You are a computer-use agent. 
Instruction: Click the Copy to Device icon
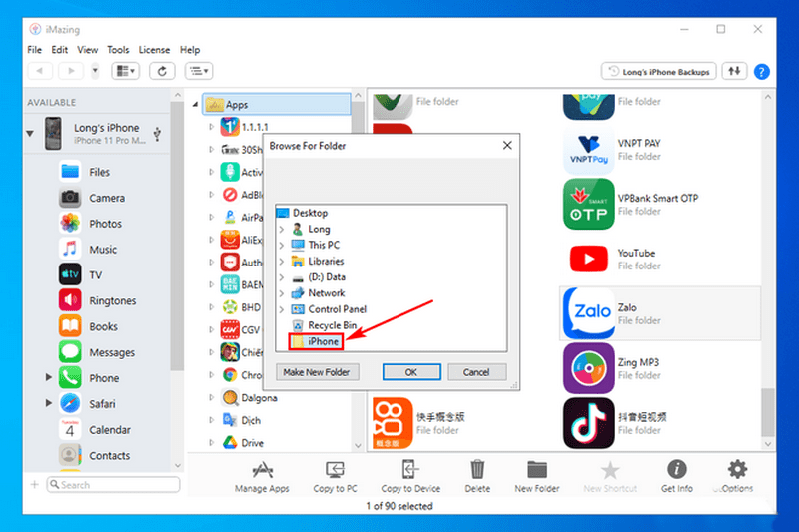pos(410,470)
